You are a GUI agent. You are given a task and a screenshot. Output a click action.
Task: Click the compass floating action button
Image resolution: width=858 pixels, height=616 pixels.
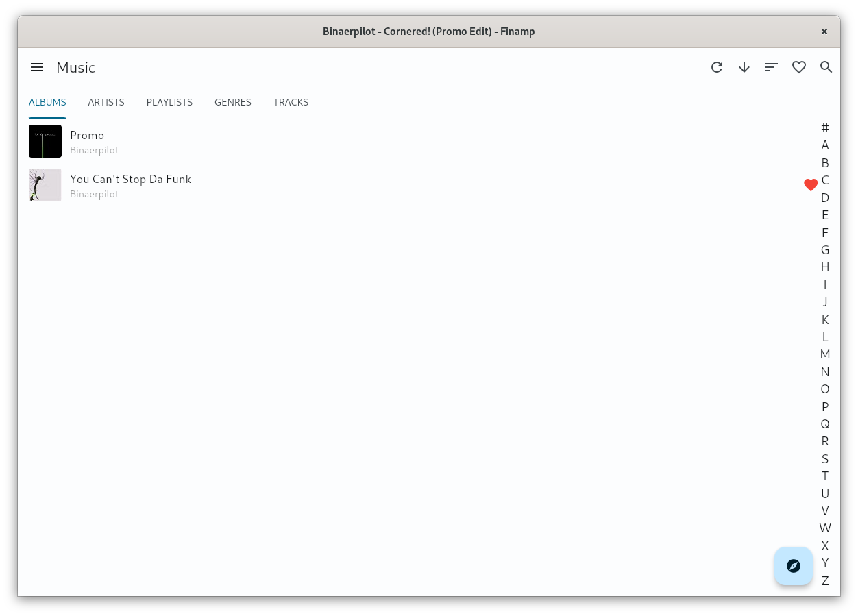794,566
